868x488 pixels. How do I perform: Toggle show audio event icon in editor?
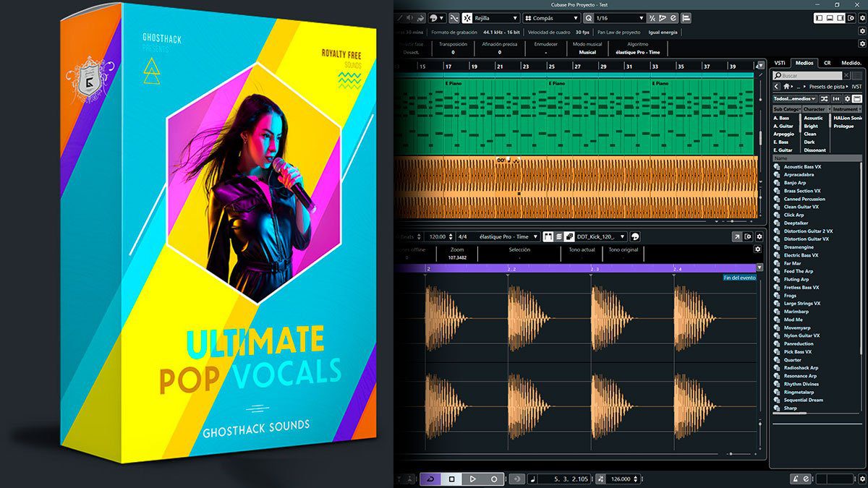coord(548,236)
